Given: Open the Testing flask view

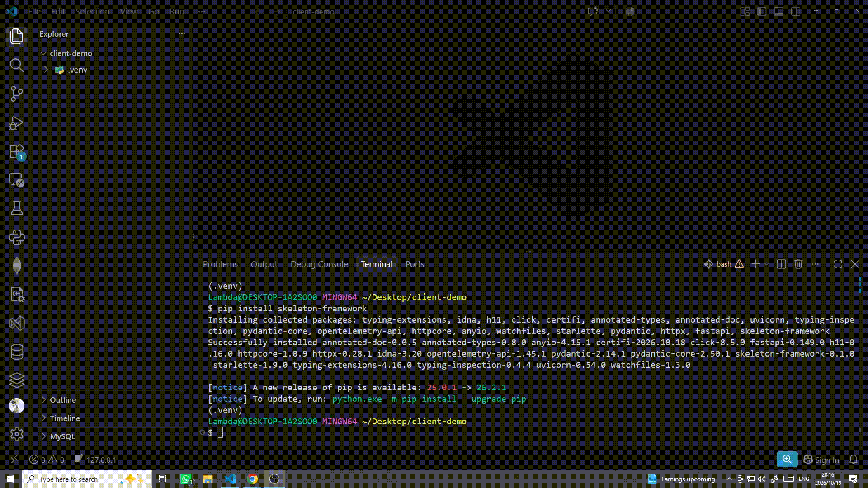Looking at the screenshot, I should (17, 208).
